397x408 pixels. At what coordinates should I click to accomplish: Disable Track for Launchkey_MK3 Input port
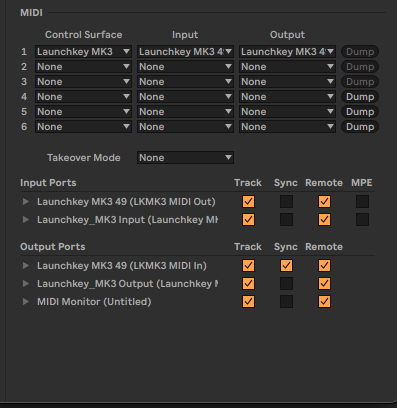point(248,220)
